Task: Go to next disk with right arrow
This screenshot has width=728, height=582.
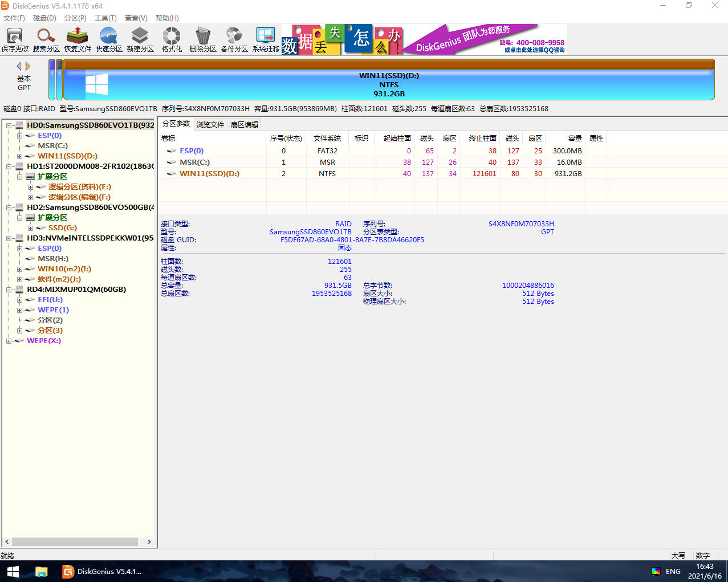Action: tap(28, 66)
